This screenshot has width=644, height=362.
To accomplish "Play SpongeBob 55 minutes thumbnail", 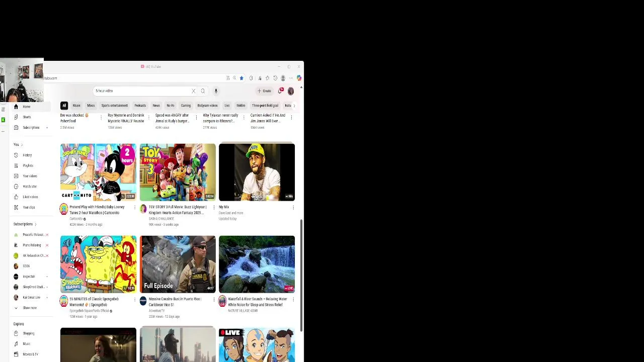I will (98, 264).
